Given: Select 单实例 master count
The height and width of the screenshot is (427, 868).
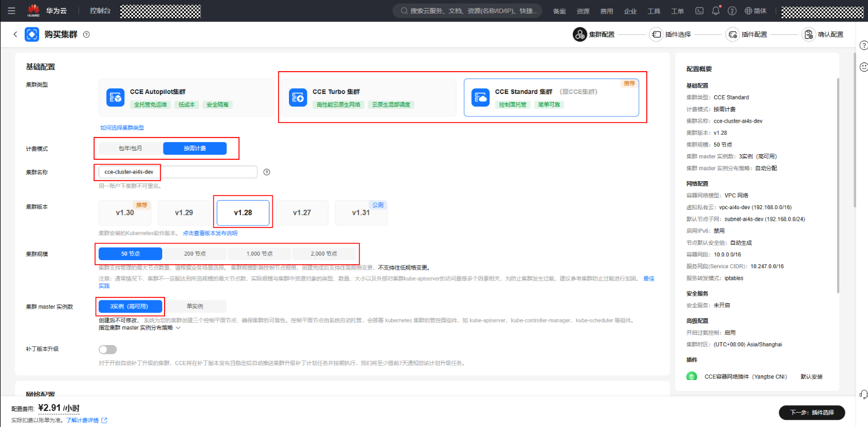Looking at the screenshot, I should tap(195, 306).
